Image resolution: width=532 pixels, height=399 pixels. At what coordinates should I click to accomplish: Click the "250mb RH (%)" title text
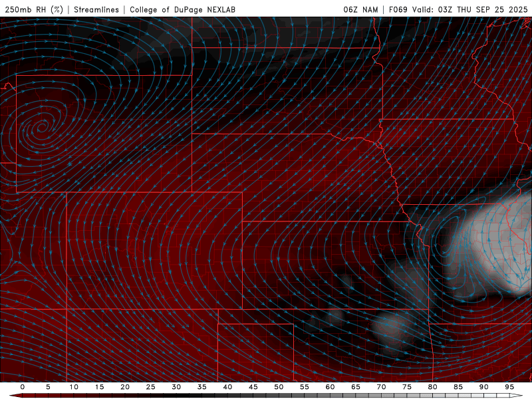click(x=35, y=9)
